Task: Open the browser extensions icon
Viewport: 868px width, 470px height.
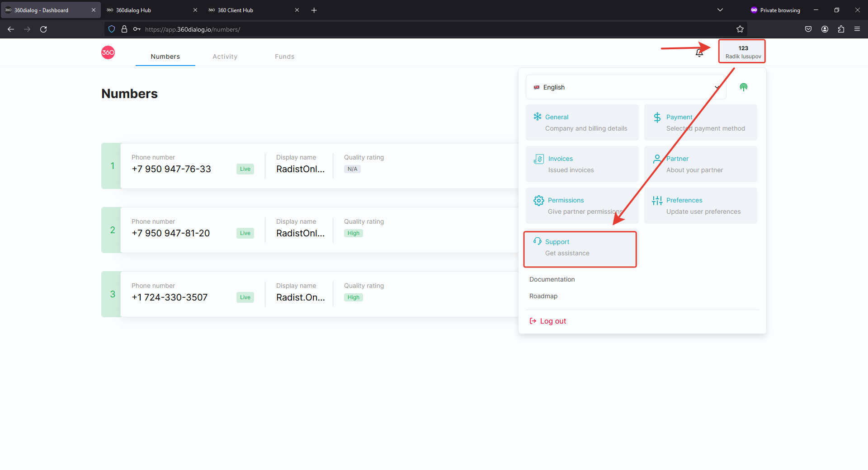Action: pos(841,29)
